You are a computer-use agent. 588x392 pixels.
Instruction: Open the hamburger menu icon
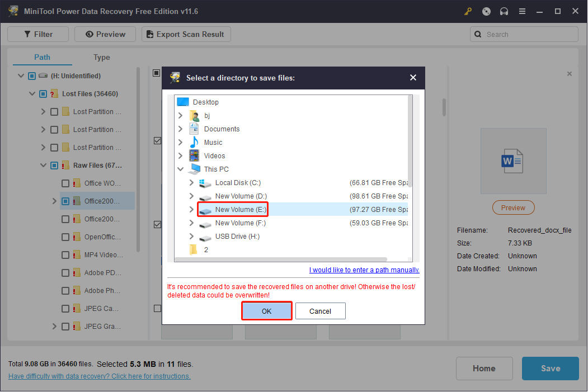click(x=522, y=11)
